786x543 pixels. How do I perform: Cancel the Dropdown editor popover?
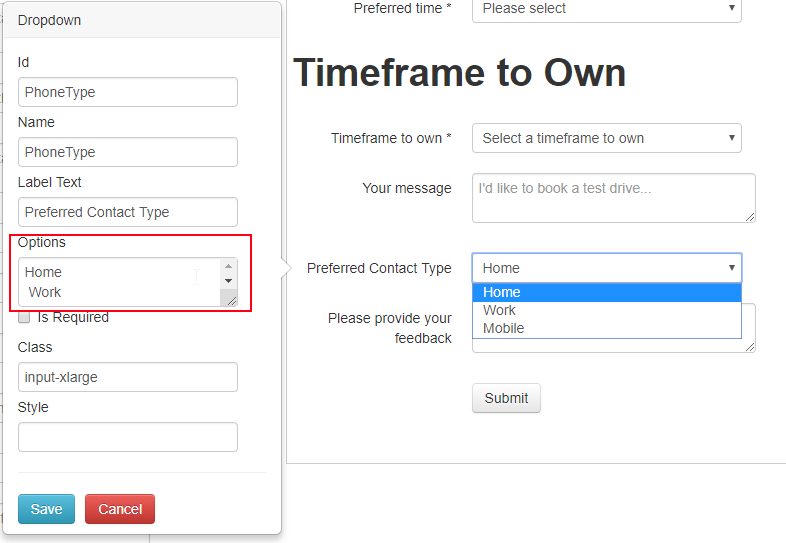(x=120, y=509)
